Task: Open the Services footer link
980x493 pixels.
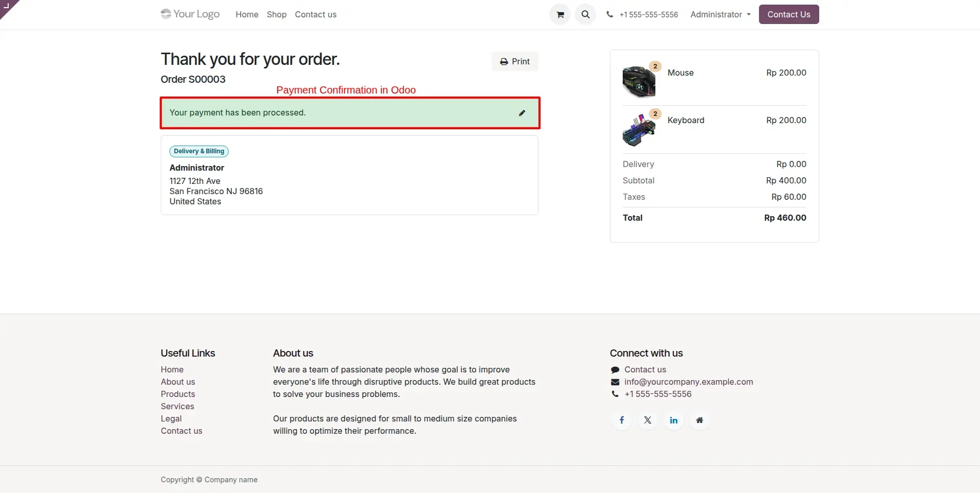Action: 177,406
